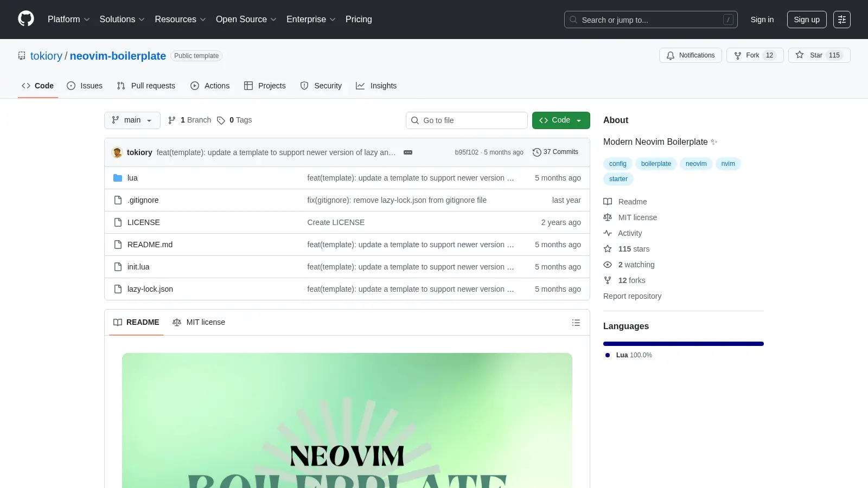The width and height of the screenshot is (868, 488).
Task: Click the .gitignore file icon
Action: 118,200
